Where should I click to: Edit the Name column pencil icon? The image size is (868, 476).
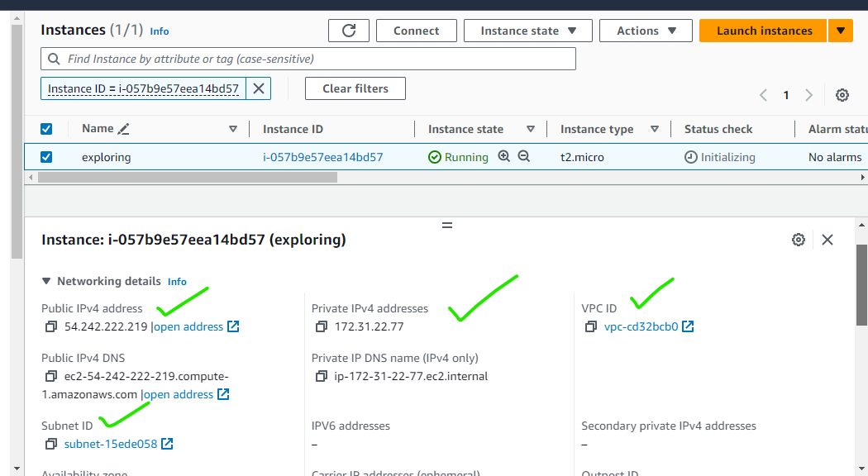tap(124, 129)
